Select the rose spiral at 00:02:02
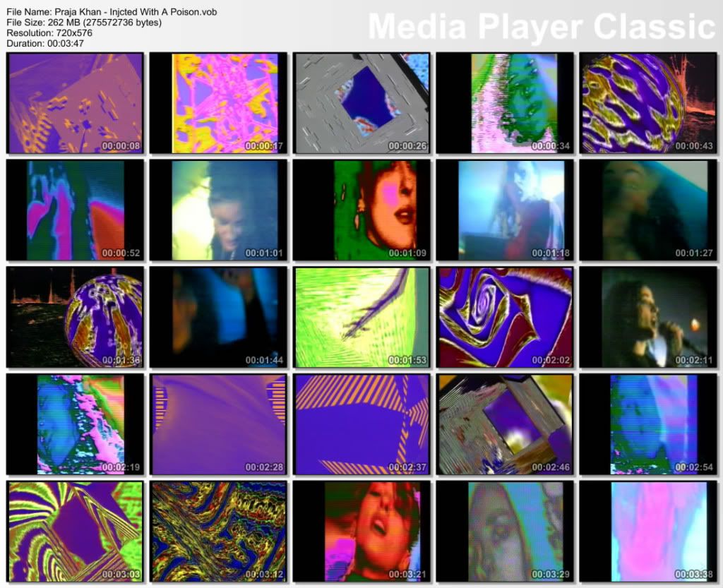Image resolution: width=723 pixels, height=588 pixels. click(505, 317)
